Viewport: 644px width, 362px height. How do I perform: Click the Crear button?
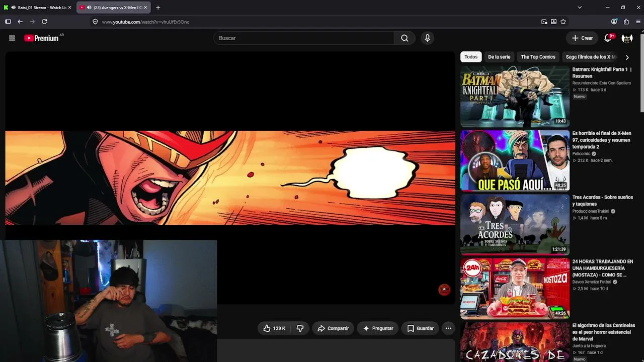pos(583,38)
